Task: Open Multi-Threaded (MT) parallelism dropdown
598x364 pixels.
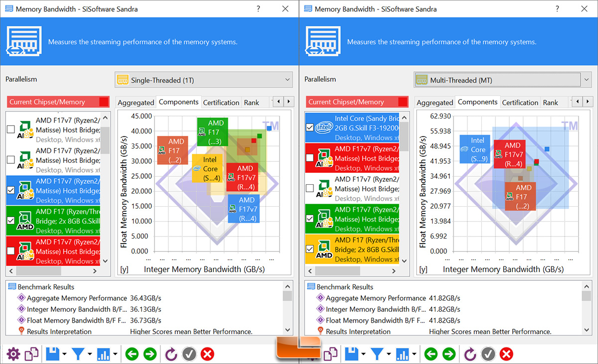Action: click(x=503, y=80)
